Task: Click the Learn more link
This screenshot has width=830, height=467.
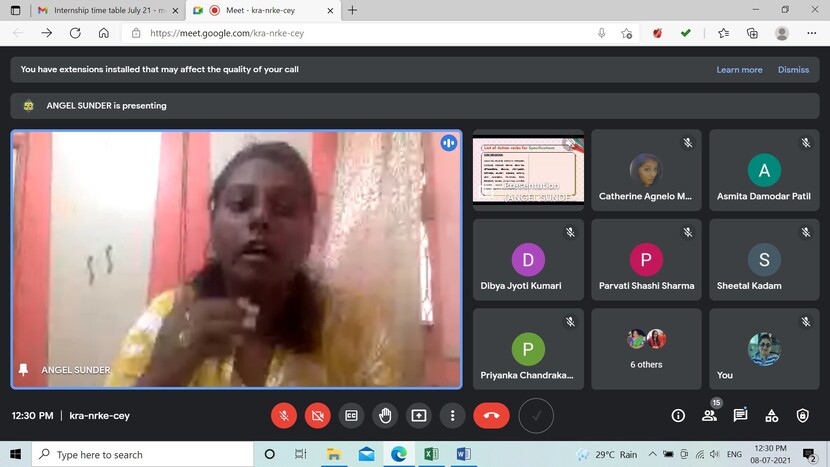Action: tap(739, 70)
